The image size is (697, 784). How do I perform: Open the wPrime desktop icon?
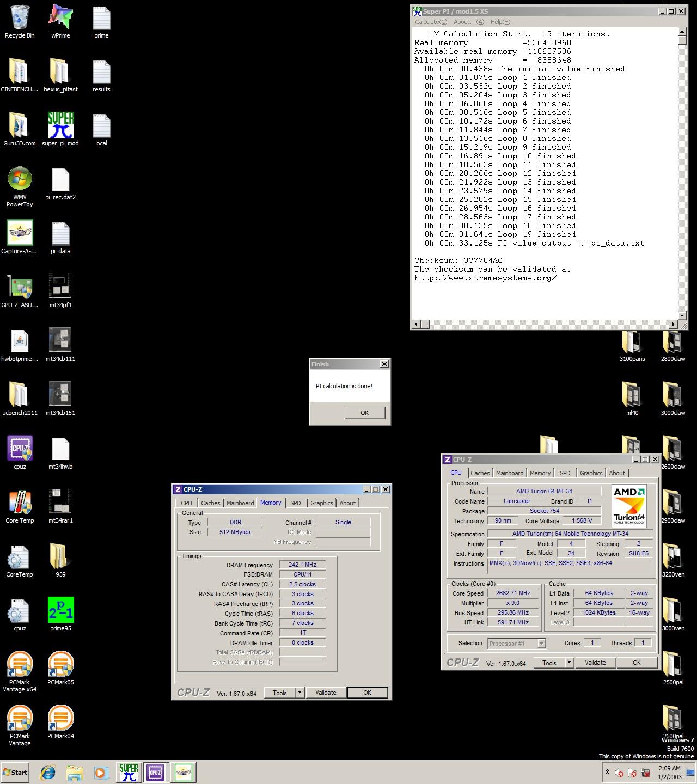[60, 22]
